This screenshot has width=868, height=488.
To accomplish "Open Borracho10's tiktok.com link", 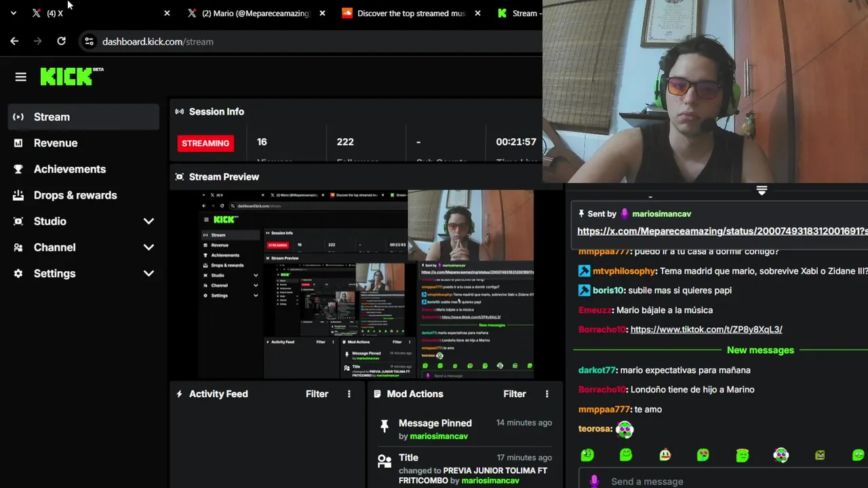I will click(x=706, y=329).
